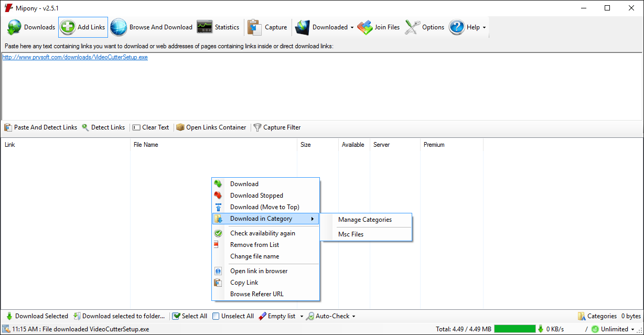The width and height of the screenshot is (644, 335).
Task: Select Check availability again menu item
Action: [x=262, y=233]
